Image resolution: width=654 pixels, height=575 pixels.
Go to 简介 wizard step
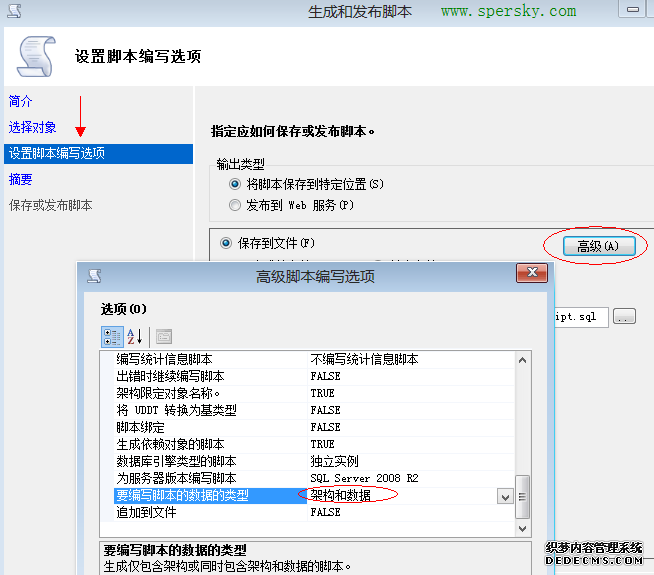click(x=21, y=101)
